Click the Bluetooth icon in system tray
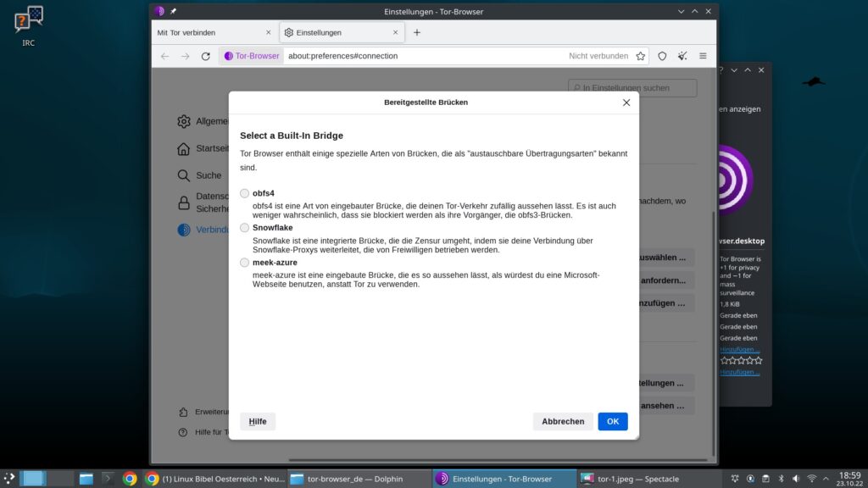Viewport: 868px width, 488px height. (x=781, y=479)
